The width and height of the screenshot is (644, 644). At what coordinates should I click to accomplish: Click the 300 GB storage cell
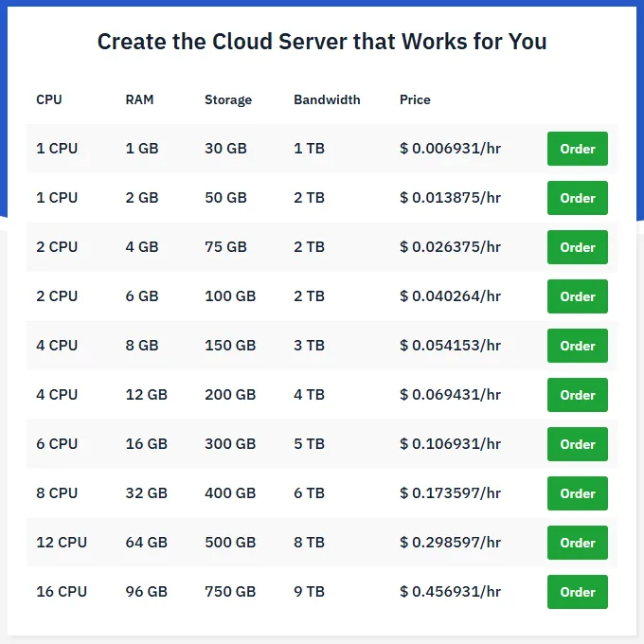(230, 444)
